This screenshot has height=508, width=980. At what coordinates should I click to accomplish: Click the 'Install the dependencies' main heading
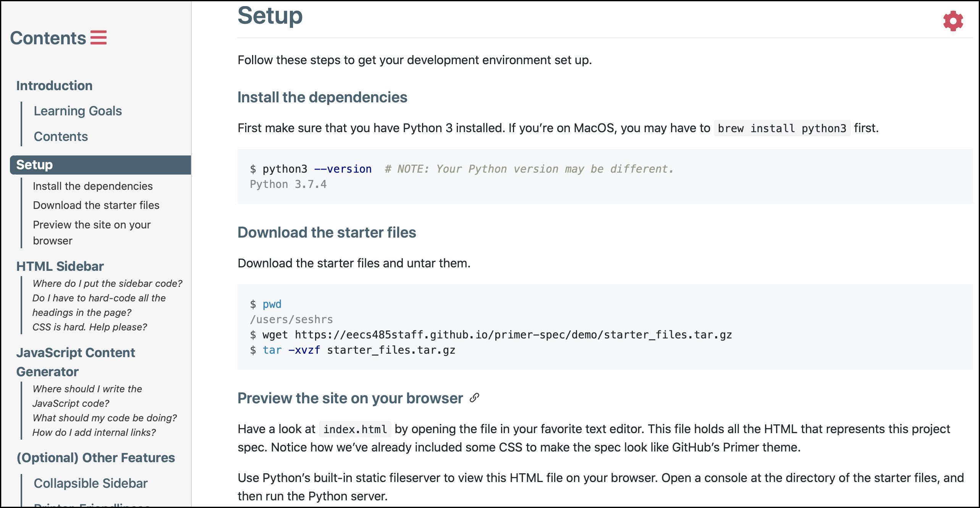tap(322, 97)
